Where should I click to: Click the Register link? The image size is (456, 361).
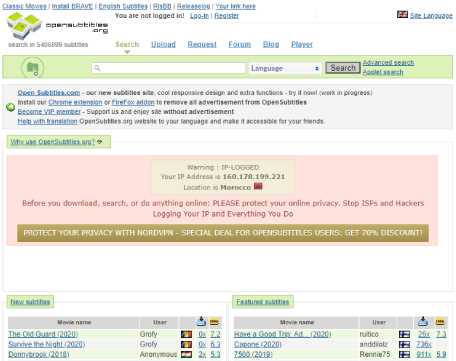[227, 16]
